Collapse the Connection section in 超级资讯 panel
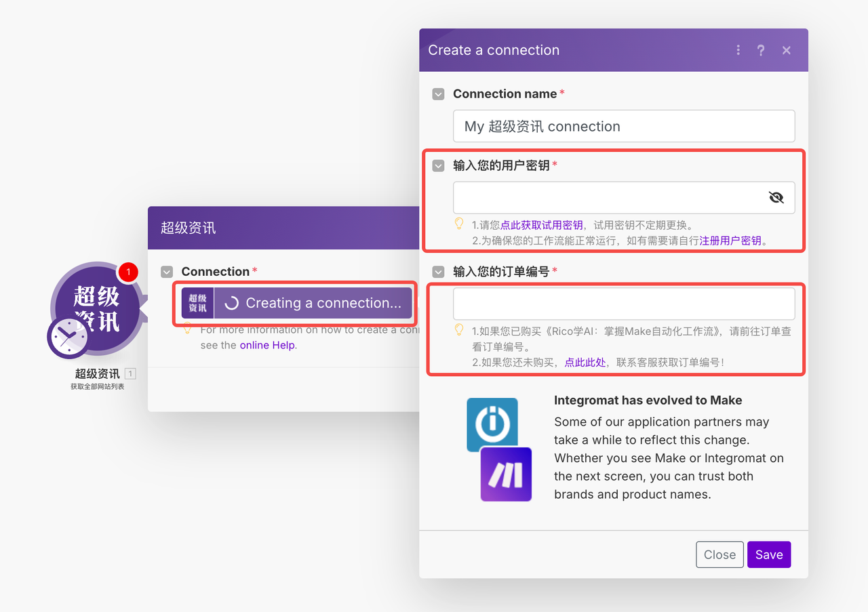 pos(167,272)
